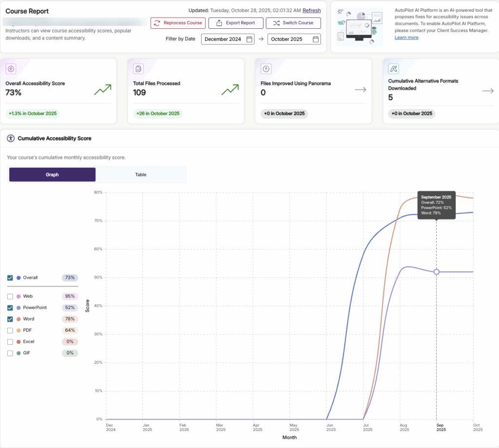The image size is (499, 448).
Task: Enable the Web legend checkbox
Action: pos(10,296)
